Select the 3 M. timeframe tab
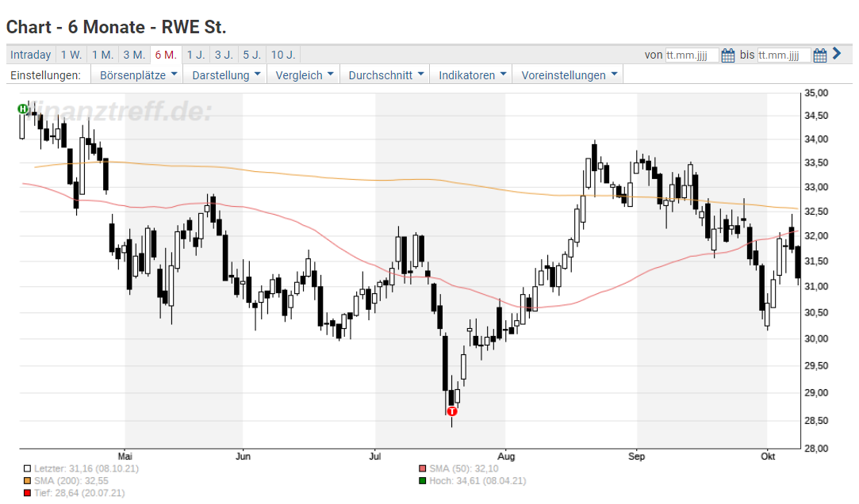Screen dimensions: 859x504 point(134,55)
